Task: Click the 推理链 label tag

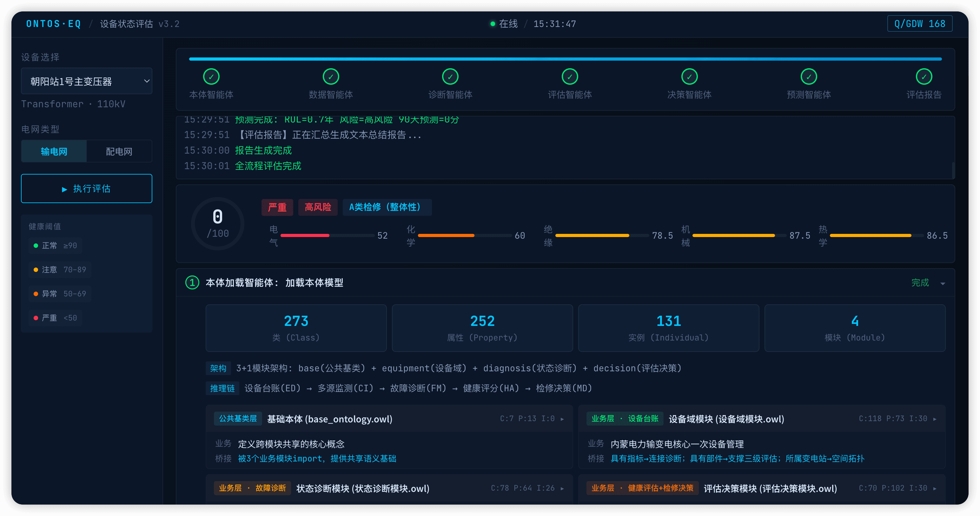Action: tap(222, 388)
